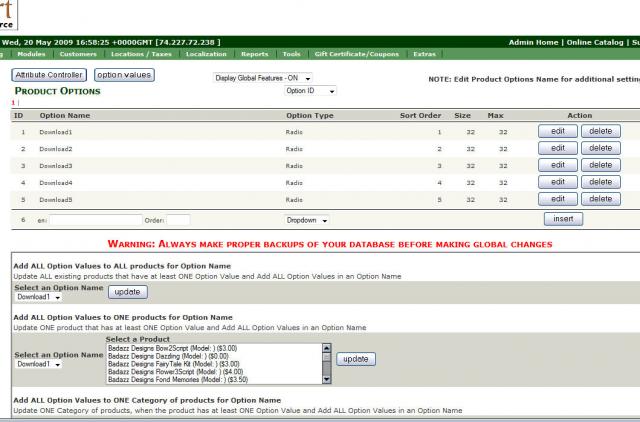Open the Tools menu
The image size is (640, 422).
(291, 54)
